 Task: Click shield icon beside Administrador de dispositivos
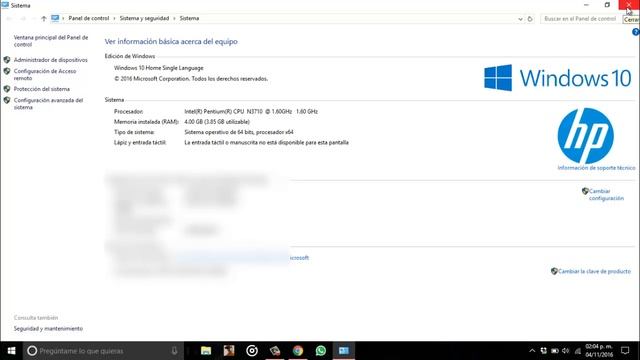(7, 60)
